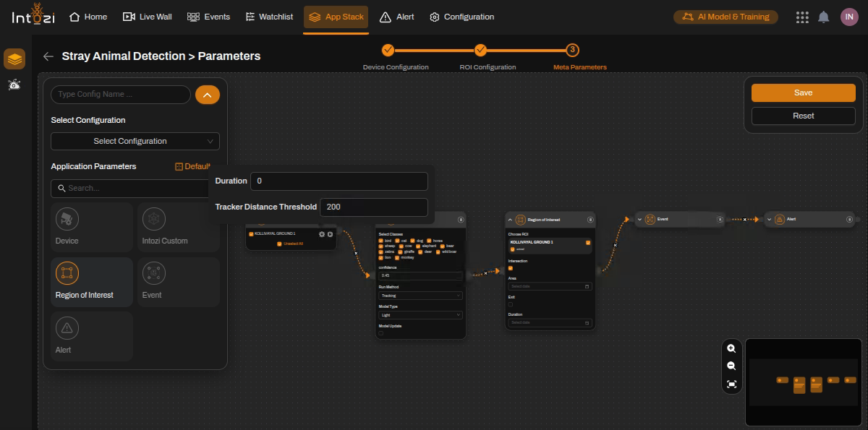Toggle KOLLIVAYAL GROUND 1 device checkbox
Image resolution: width=868 pixels, height=430 pixels.
(x=251, y=234)
